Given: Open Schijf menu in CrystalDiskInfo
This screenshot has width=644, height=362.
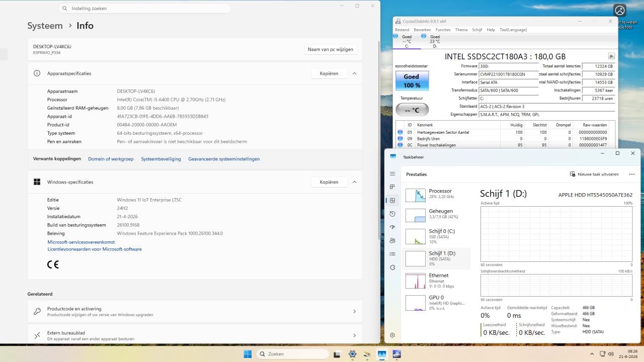Looking at the screenshot, I should [x=477, y=30].
